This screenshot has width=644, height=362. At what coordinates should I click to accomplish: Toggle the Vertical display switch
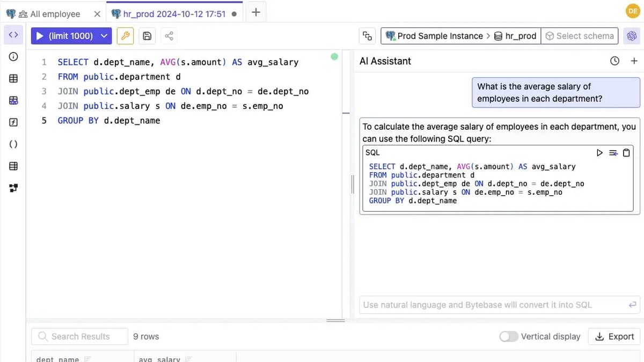coord(509,336)
